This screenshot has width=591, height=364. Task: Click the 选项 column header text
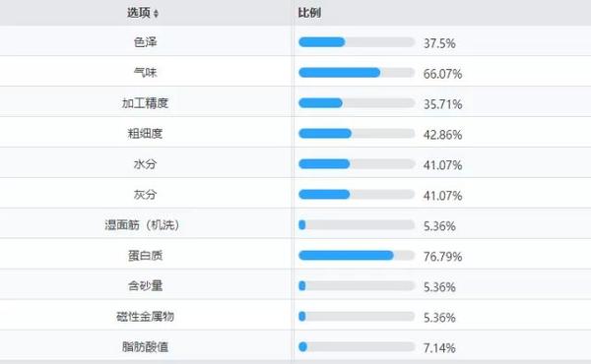click(138, 13)
